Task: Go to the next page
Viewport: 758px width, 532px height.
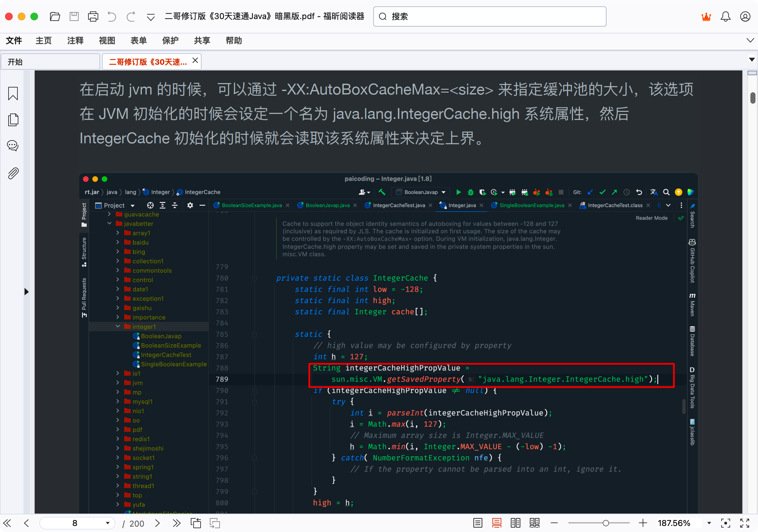Action: point(157,523)
